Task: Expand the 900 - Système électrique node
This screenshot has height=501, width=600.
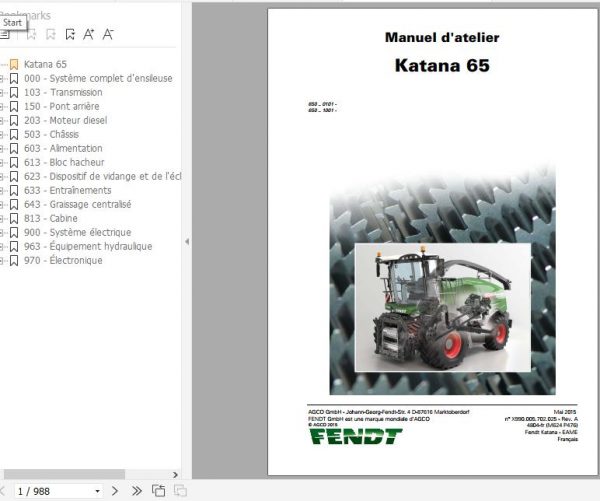Action: coord(2,232)
